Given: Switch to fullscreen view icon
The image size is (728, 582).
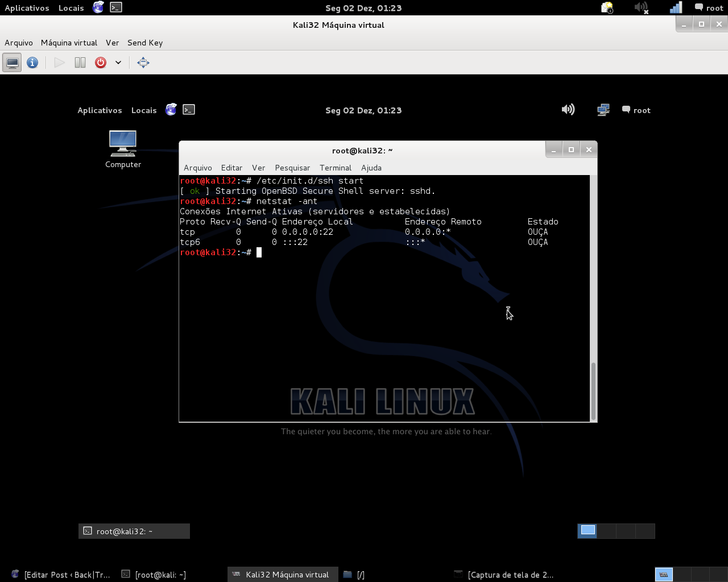Looking at the screenshot, I should tap(143, 63).
